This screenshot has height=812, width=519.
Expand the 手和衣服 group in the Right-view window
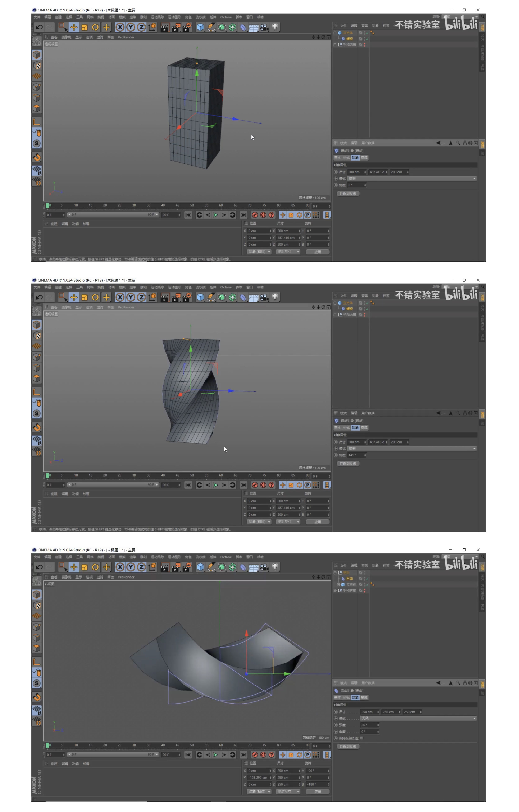335,590
